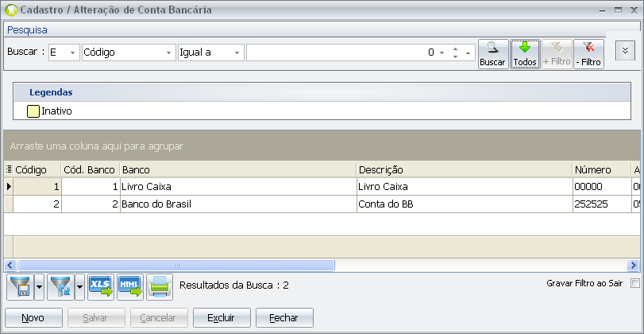The height and width of the screenshot is (334, 644).
Task: Click the Novo button
Action: pos(33,318)
